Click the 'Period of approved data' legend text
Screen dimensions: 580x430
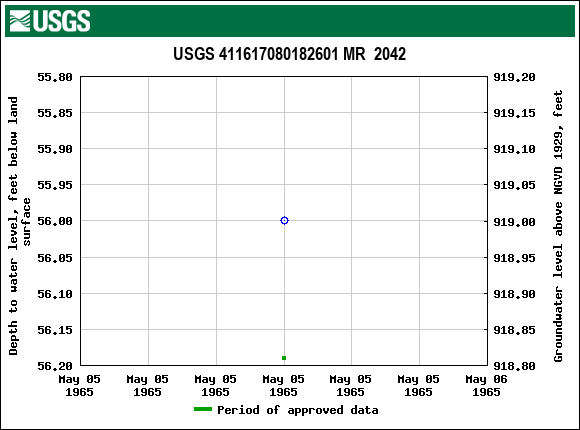pos(297,410)
